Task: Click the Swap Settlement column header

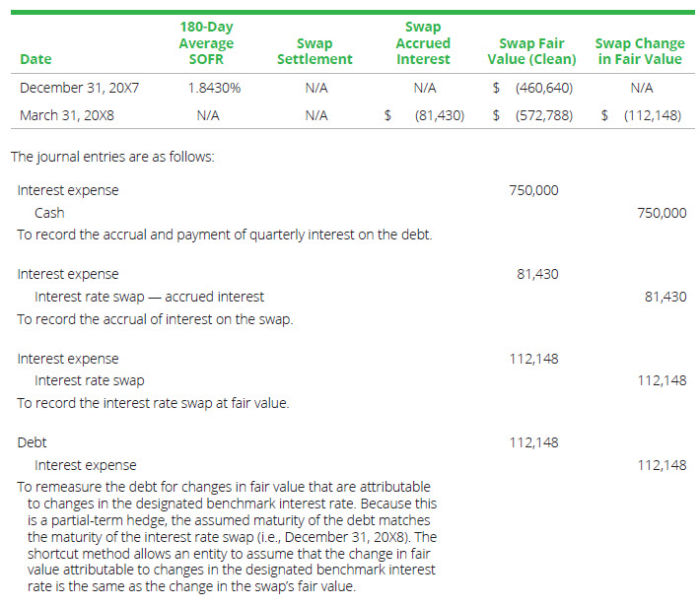Action: point(314,51)
